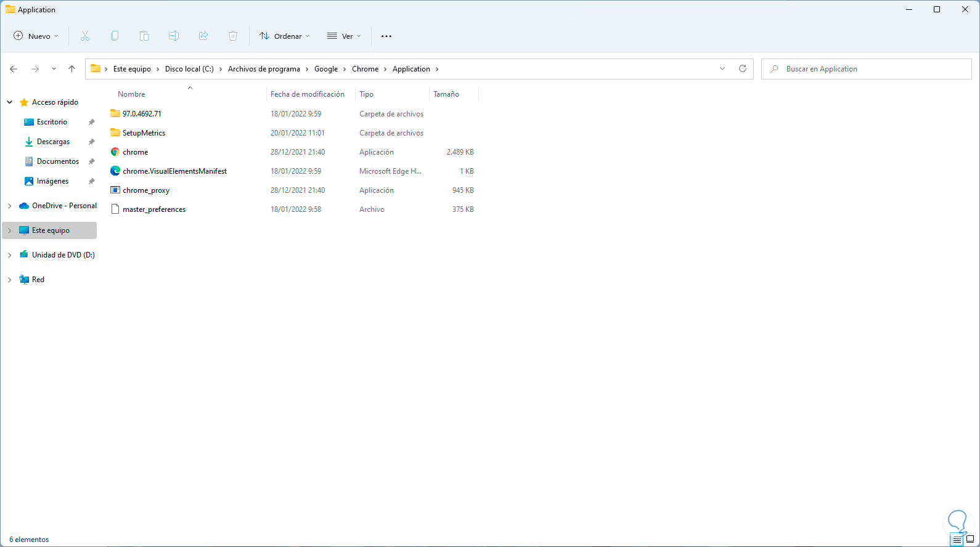Click the Copy icon in toolbar

tap(115, 36)
